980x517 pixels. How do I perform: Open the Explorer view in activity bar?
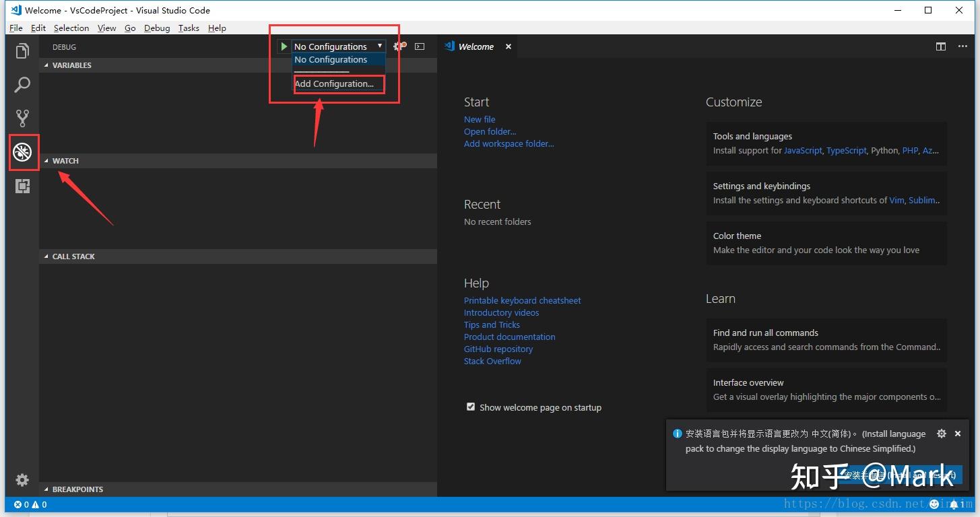[x=22, y=51]
